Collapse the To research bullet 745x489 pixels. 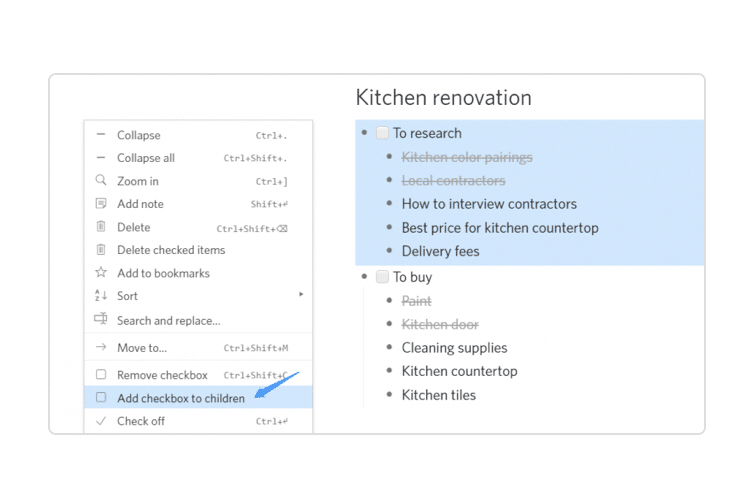pos(365,133)
